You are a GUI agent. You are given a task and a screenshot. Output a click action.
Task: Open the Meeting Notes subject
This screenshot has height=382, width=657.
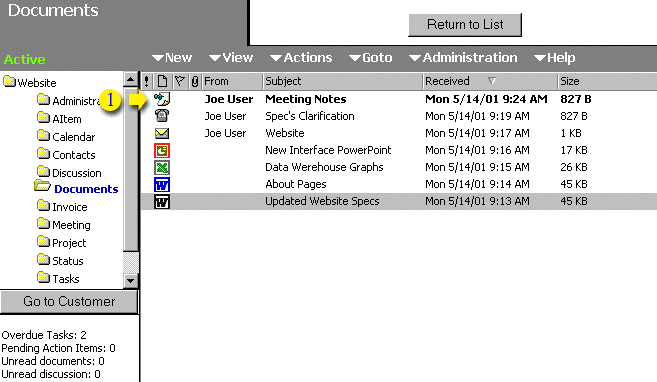click(306, 99)
